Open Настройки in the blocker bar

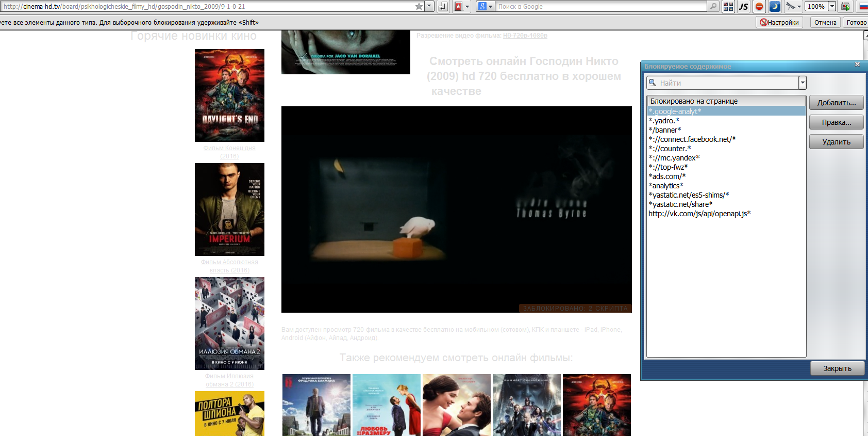pos(779,22)
